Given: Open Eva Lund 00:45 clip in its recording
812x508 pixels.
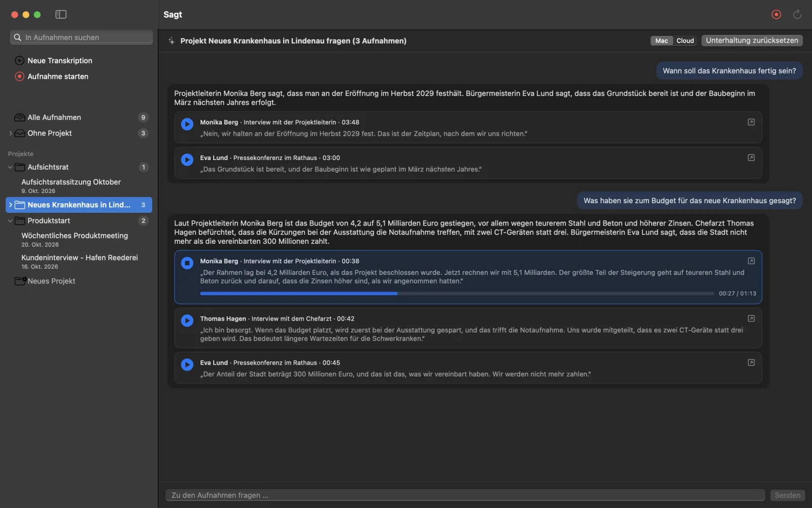Looking at the screenshot, I should 751,362.
